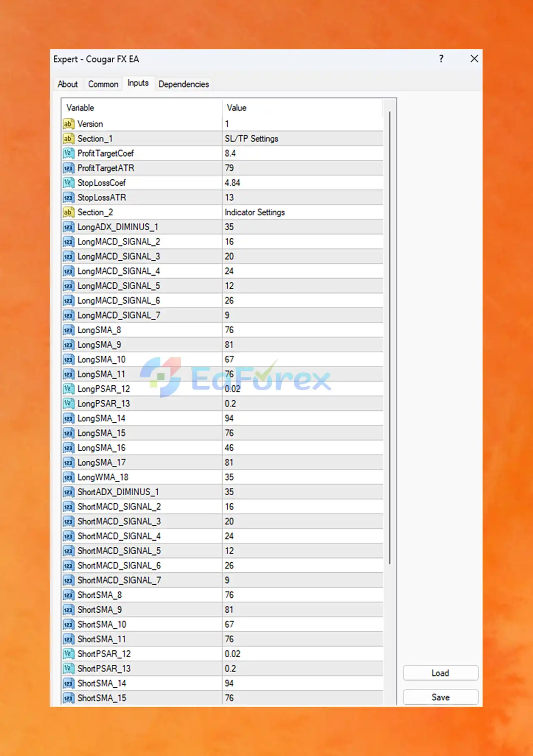Select the LongMACD_SIGNAL_7 row name
This screenshot has width=533, height=756.
click(119, 315)
